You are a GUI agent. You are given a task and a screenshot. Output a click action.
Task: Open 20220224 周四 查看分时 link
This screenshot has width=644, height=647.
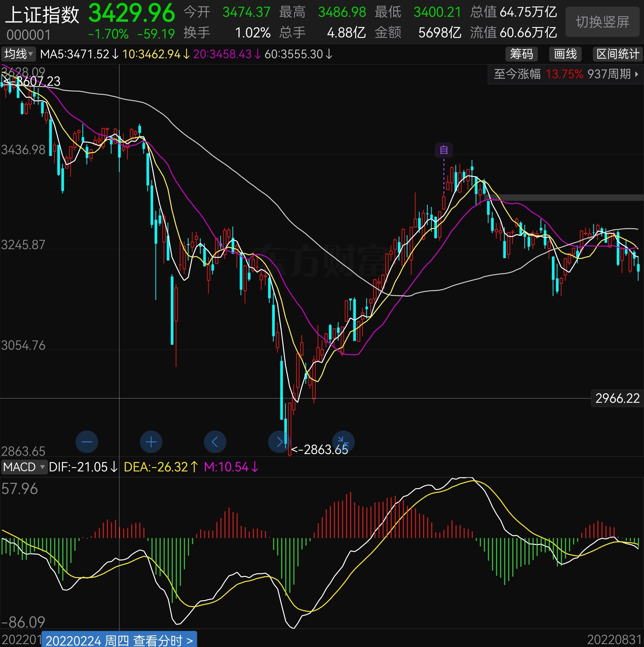(x=119, y=640)
